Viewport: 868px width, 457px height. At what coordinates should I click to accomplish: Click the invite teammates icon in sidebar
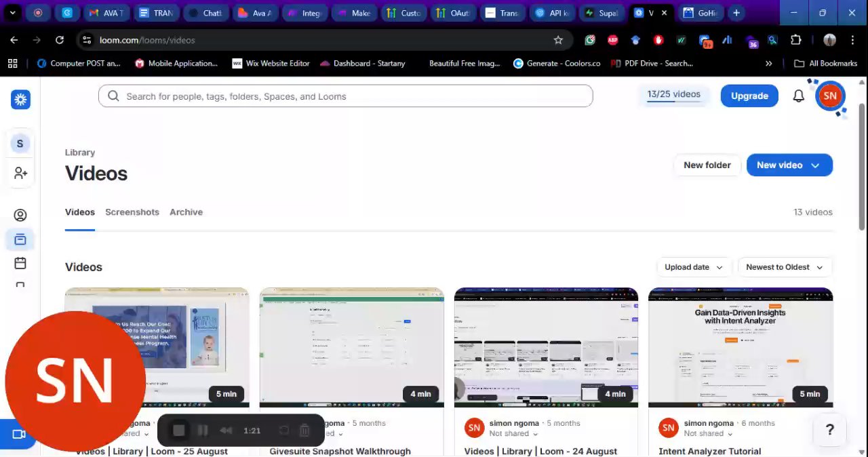tap(20, 174)
